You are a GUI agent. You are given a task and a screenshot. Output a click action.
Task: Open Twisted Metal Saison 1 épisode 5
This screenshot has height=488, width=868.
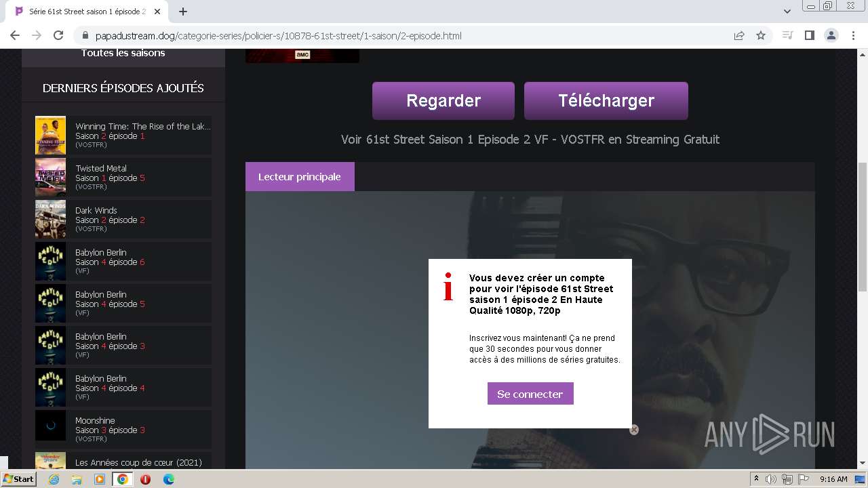(x=110, y=178)
